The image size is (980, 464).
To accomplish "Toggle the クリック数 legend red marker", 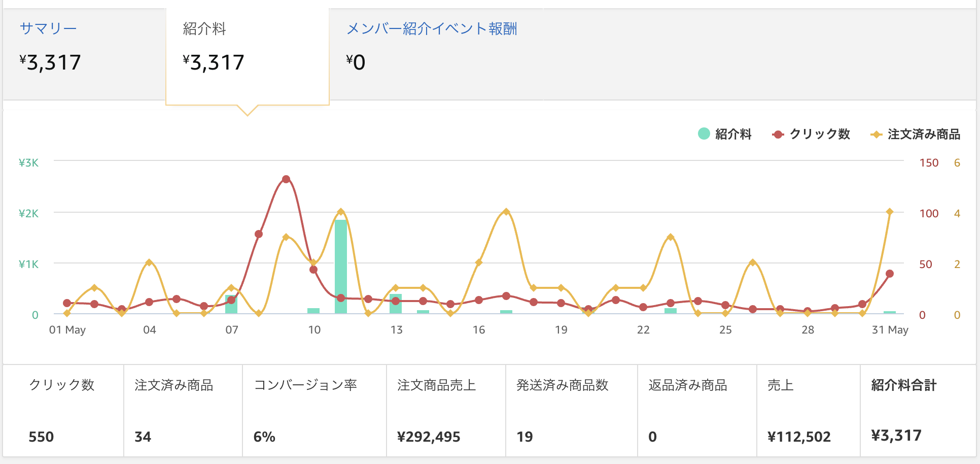I will pyautogui.click(x=778, y=135).
